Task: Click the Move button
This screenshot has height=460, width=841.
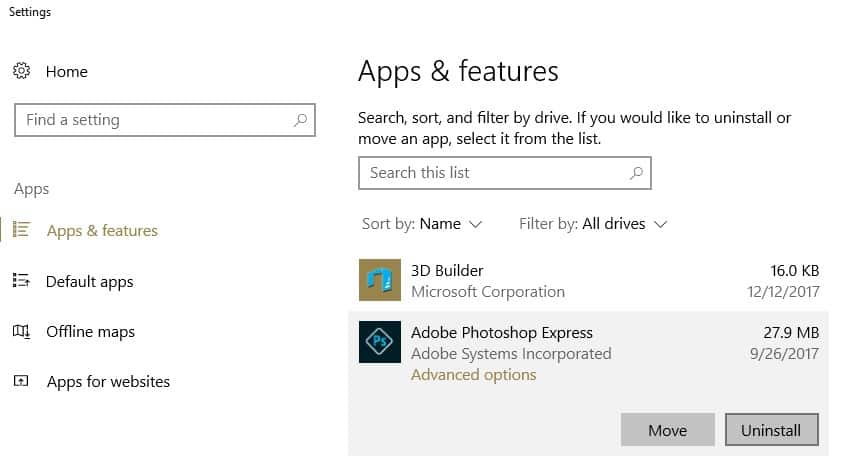Action: [x=668, y=430]
